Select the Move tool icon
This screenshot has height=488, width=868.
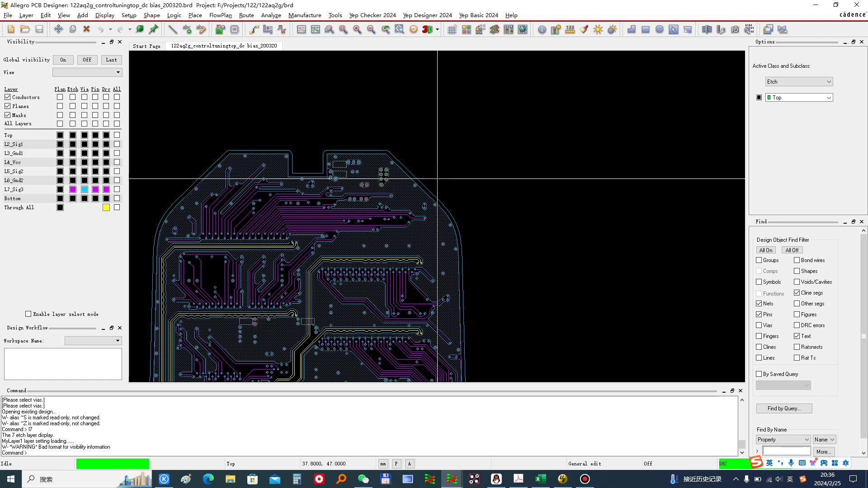58,29
